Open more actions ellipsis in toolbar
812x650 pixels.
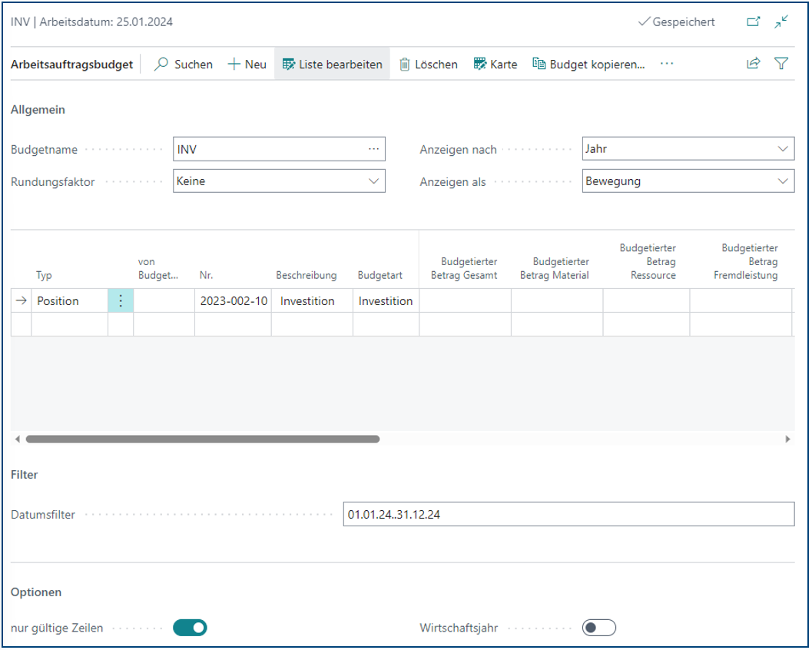(667, 64)
